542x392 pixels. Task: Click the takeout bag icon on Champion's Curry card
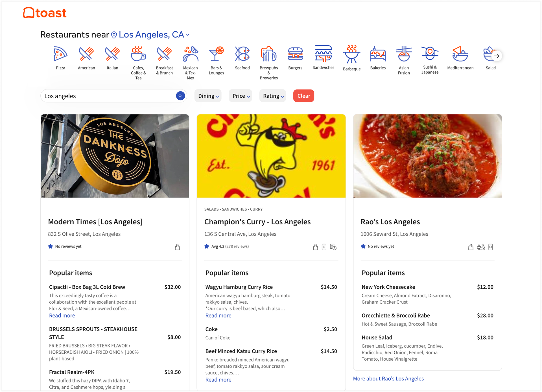click(316, 247)
